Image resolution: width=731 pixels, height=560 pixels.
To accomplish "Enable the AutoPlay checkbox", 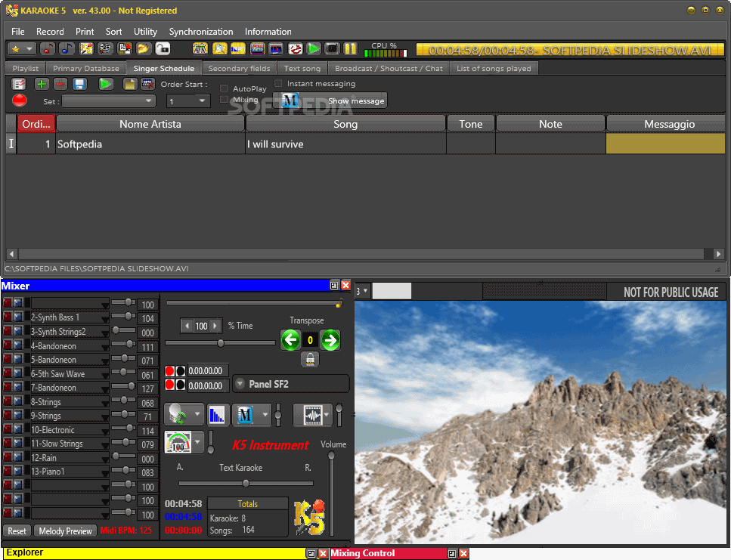I will (x=224, y=88).
